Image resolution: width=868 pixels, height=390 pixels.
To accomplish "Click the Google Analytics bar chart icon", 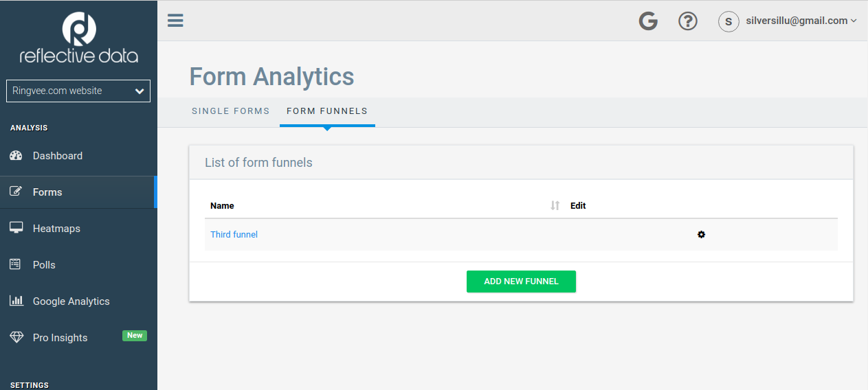I will click(16, 301).
